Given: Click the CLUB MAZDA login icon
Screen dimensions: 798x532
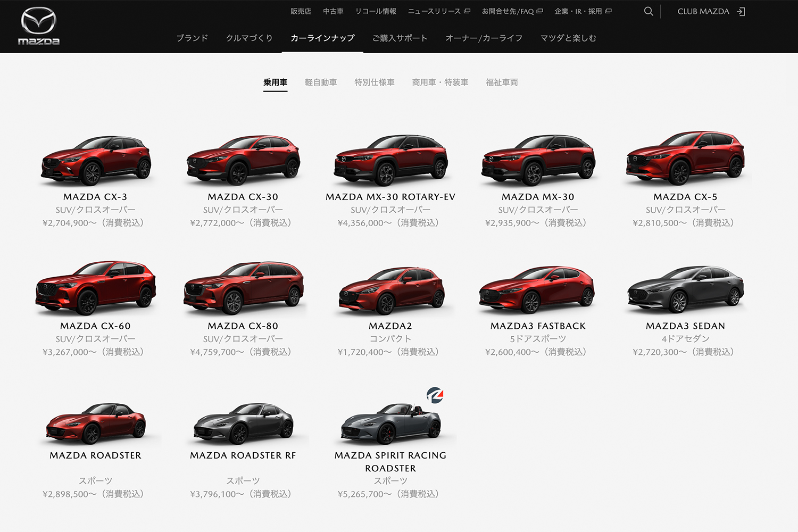Looking at the screenshot, I should pos(741,12).
